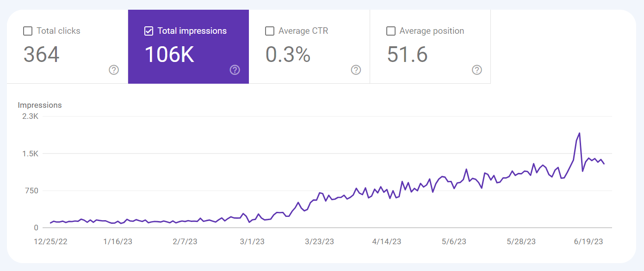
Task: Click the 3/23/23 date label on x-axis
Action: 319,242
